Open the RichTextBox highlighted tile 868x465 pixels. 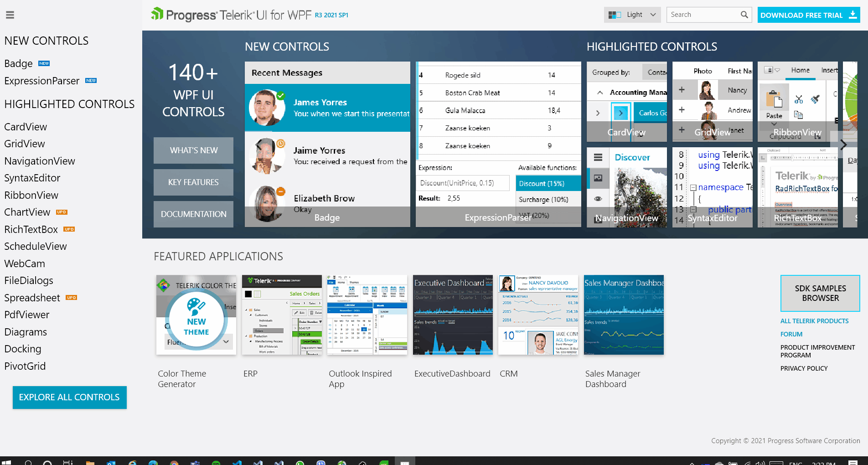point(797,187)
